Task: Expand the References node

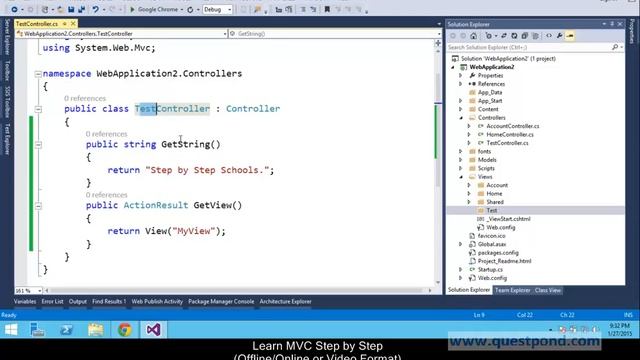Action: pyautogui.click(x=461, y=84)
